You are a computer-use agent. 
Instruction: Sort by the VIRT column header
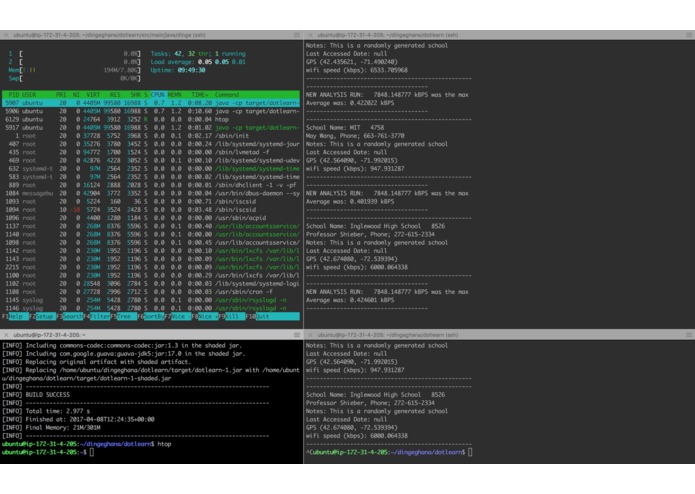93,95
